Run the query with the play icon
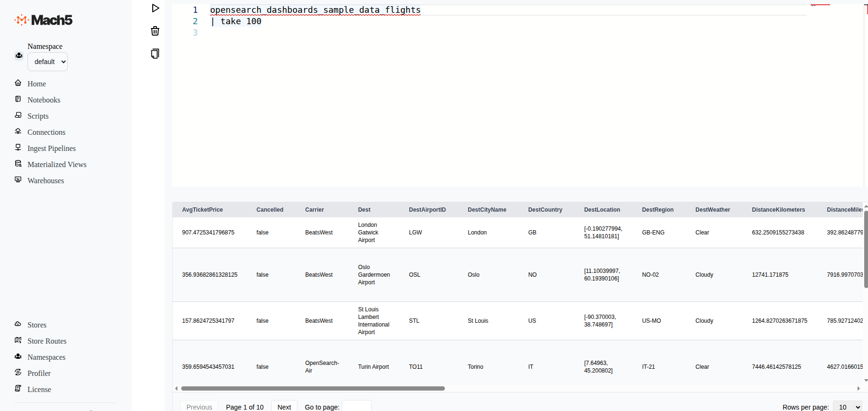Viewport: 868px width, 411px height. point(155,8)
